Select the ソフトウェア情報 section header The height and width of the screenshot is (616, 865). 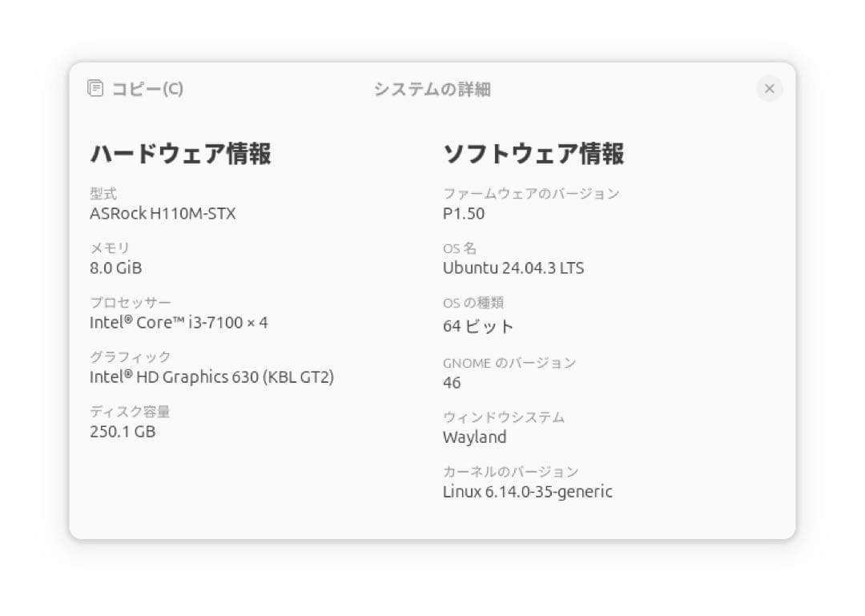(536, 153)
